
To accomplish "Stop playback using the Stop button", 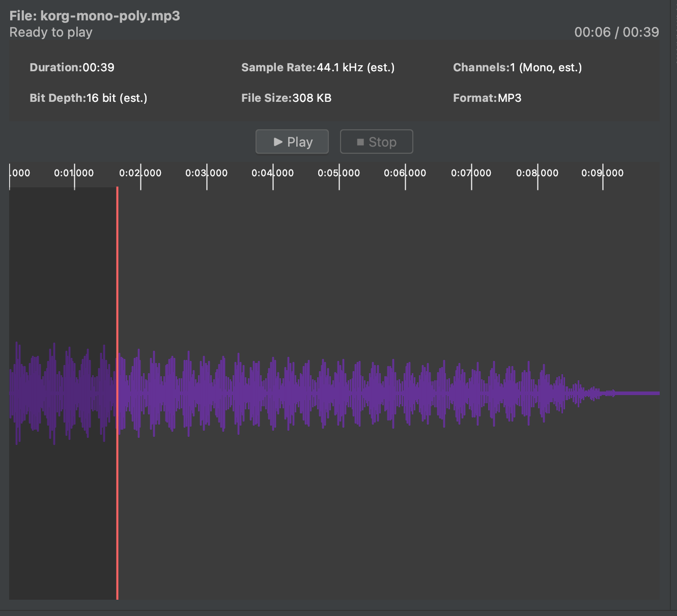I will 376,142.
